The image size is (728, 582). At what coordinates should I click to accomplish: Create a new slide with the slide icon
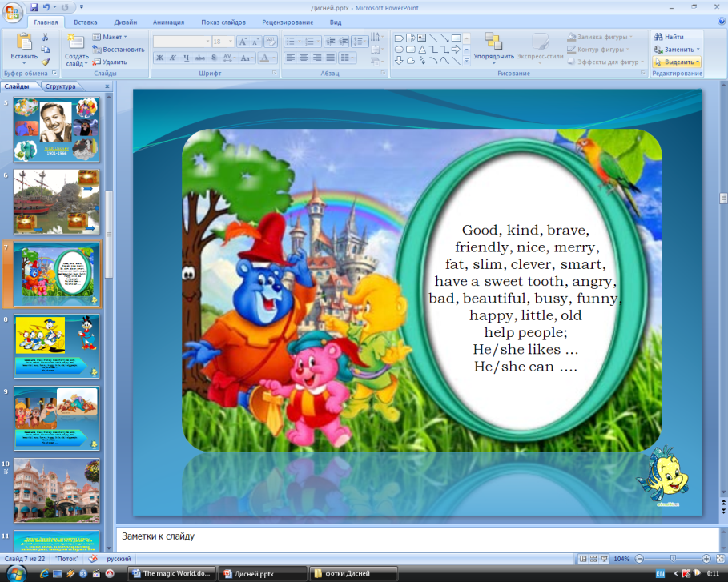click(75, 42)
